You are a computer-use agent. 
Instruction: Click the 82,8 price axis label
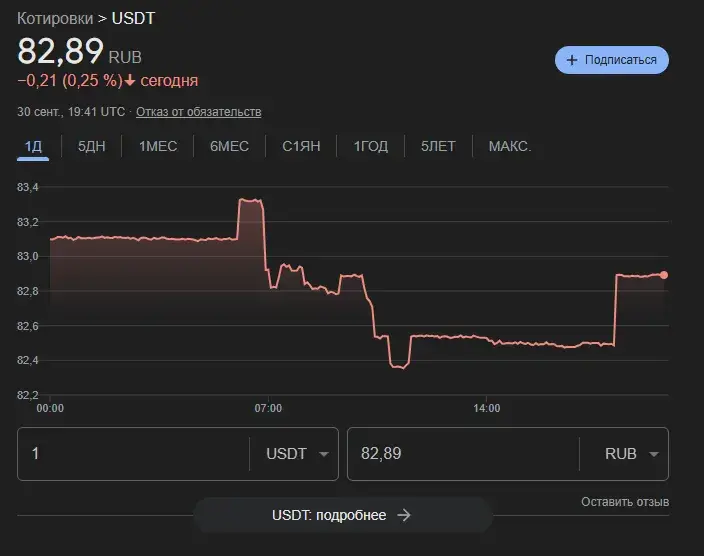pos(28,291)
